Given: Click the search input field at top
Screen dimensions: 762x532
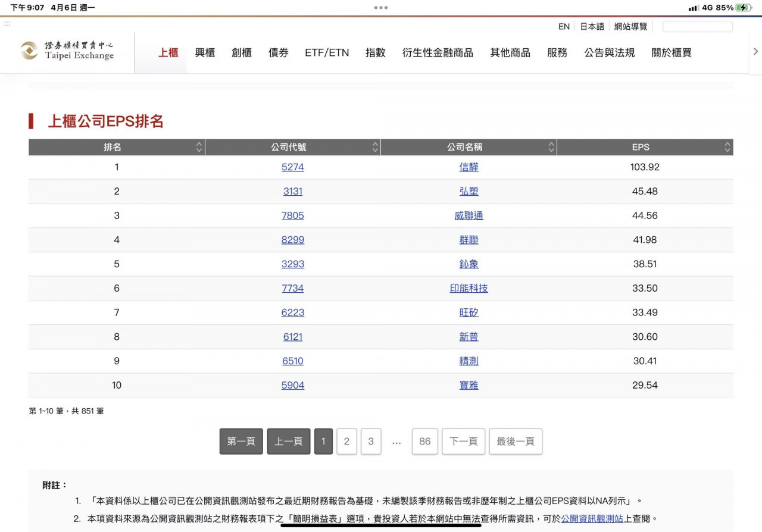Looking at the screenshot, I should pos(697,27).
